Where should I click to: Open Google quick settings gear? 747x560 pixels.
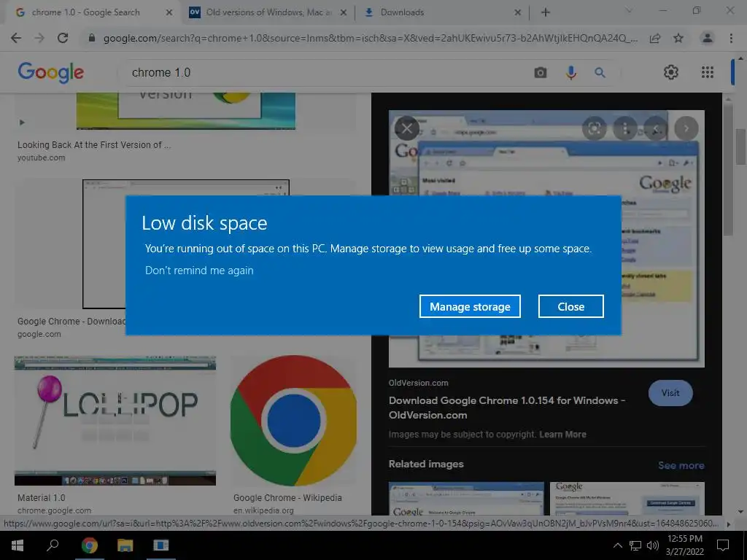pyautogui.click(x=671, y=72)
